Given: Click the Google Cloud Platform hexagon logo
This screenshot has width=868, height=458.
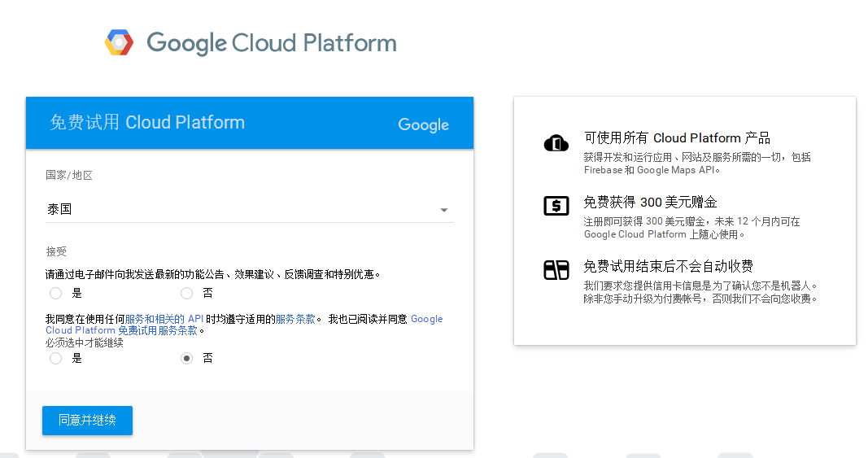Looking at the screenshot, I should 119,42.
